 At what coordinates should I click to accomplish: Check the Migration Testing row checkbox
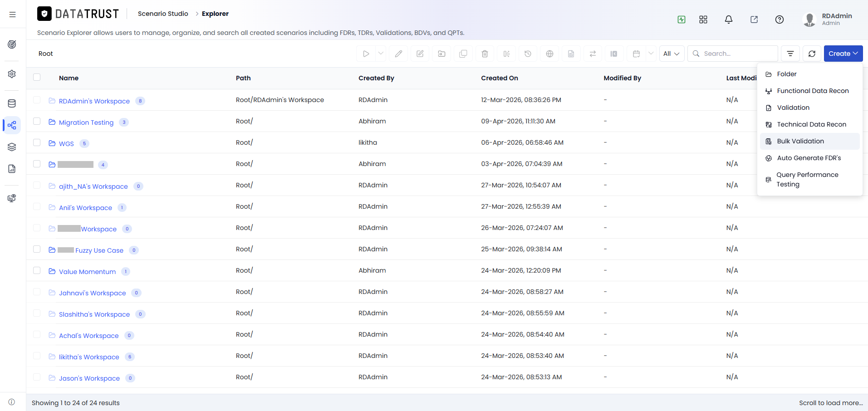pyautogui.click(x=37, y=122)
